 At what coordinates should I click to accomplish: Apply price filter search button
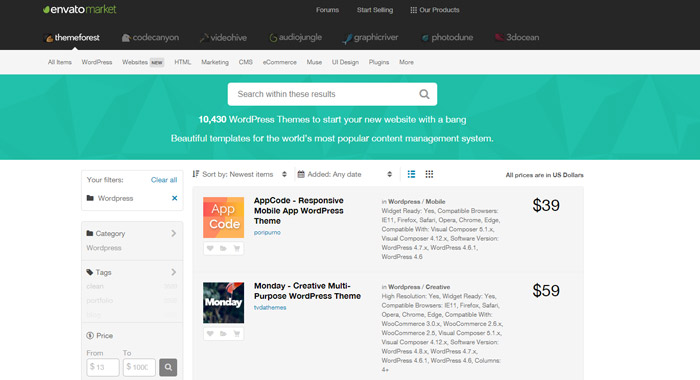[168, 367]
